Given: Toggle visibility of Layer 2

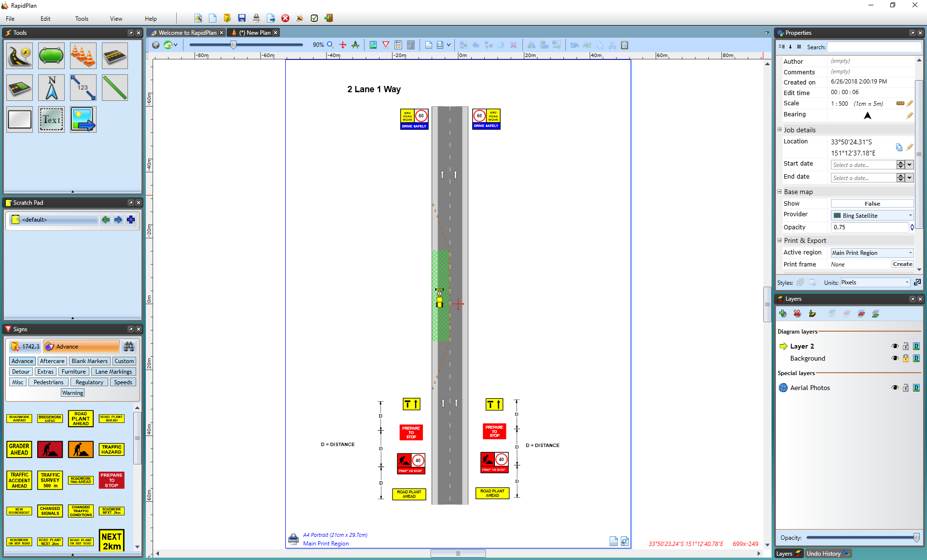Looking at the screenshot, I should [894, 346].
